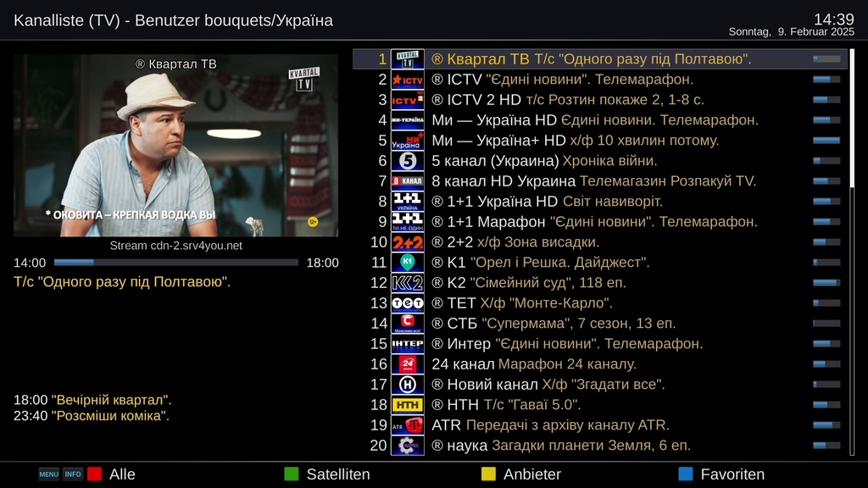This screenshot has height=488, width=868.
Task: Open the Квартал ТВ preview thumbnail
Action: [176, 146]
